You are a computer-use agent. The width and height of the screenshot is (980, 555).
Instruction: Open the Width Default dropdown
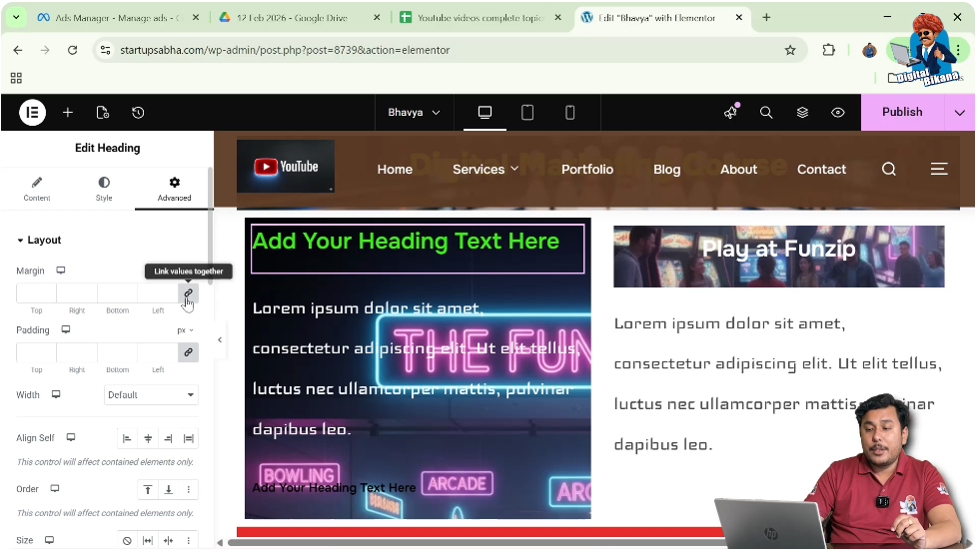tap(151, 395)
